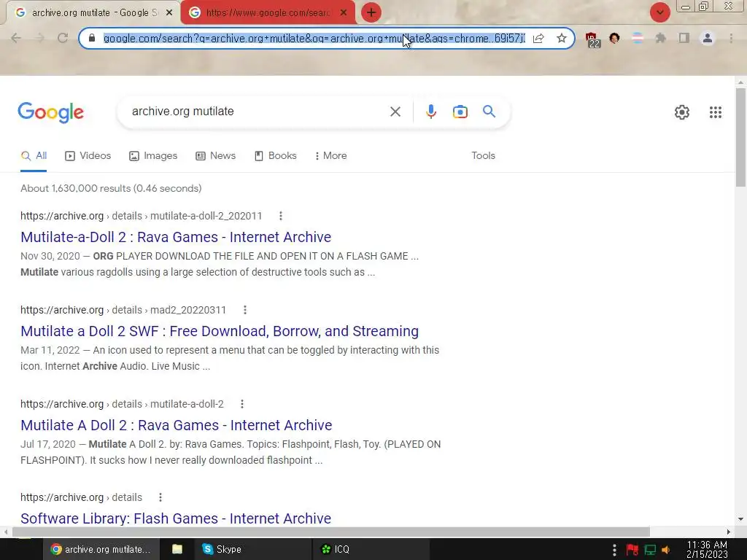Click the striped flag extension icon
Viewport: 747px width, 560px height.
638,38
